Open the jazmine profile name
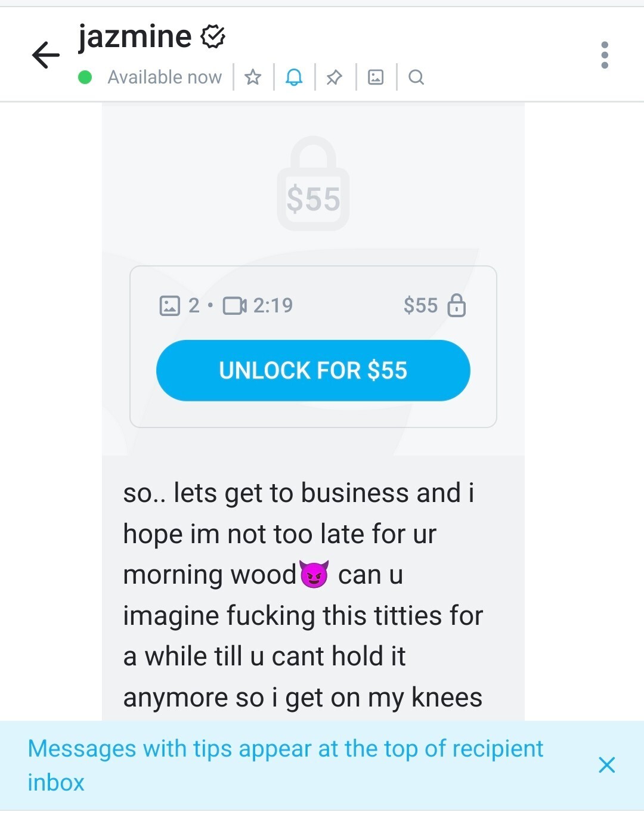Viewport: 644px width, 821px height. coord(135,36)
